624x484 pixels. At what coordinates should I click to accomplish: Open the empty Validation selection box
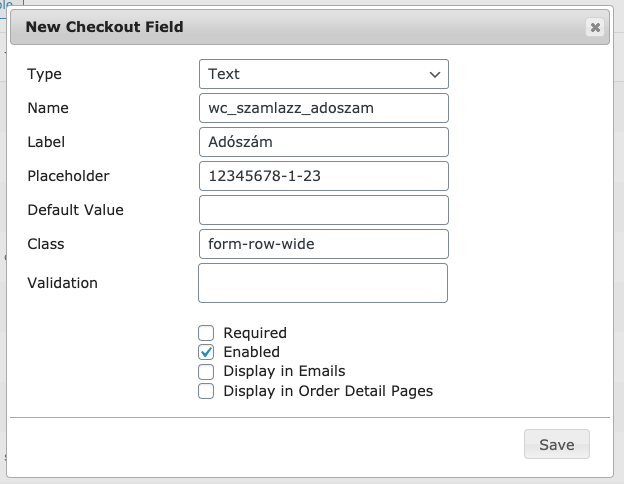[323, 283]
